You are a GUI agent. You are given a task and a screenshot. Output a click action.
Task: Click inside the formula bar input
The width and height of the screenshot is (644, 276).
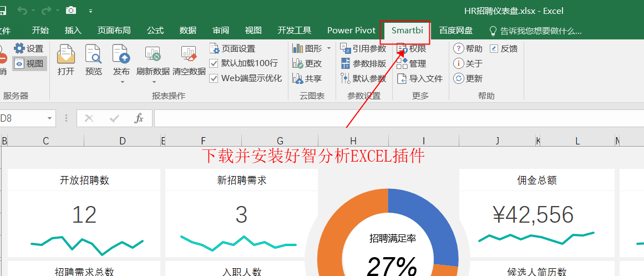click(398, 118)
